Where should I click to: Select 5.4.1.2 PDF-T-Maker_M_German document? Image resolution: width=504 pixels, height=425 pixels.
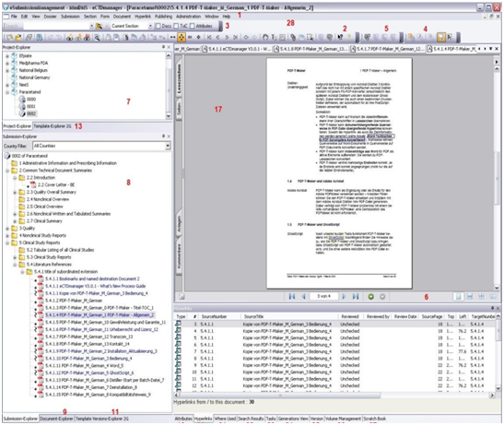(74, 301)
